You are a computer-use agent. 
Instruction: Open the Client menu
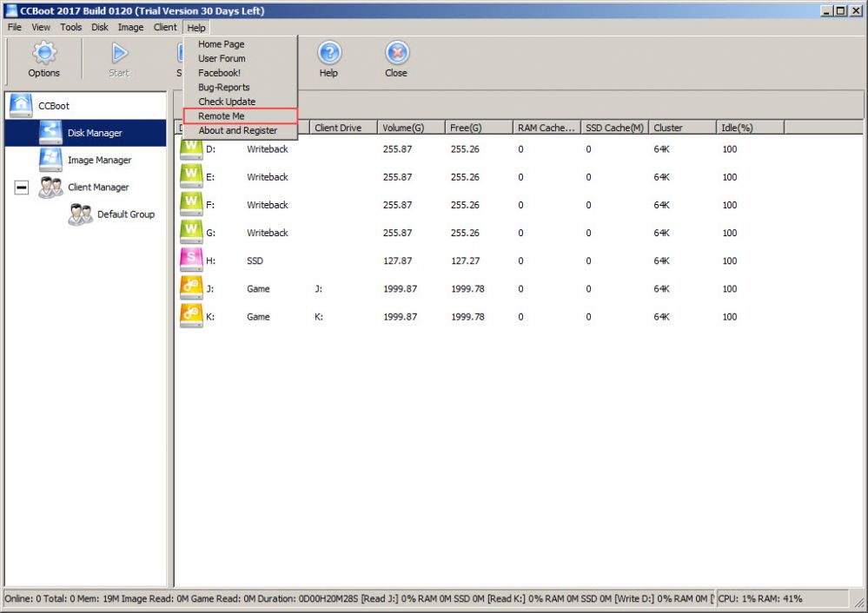pos(165,27)
